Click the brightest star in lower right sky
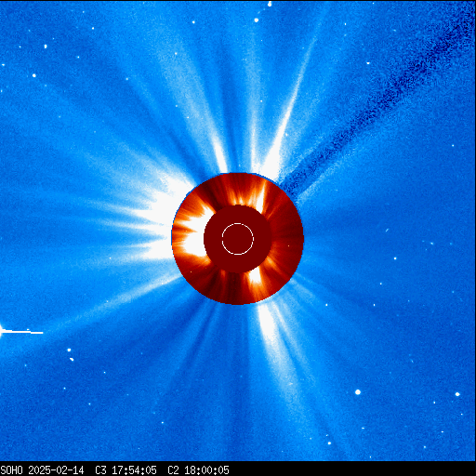The height and width of the screenshot is (476, 476). (358, 392)
